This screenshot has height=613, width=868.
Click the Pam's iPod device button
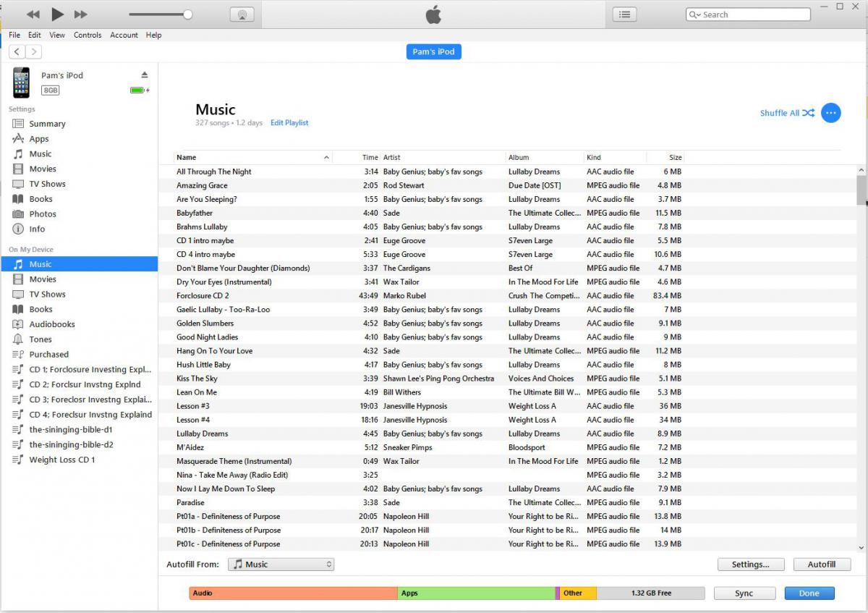[x=434, y=51]
